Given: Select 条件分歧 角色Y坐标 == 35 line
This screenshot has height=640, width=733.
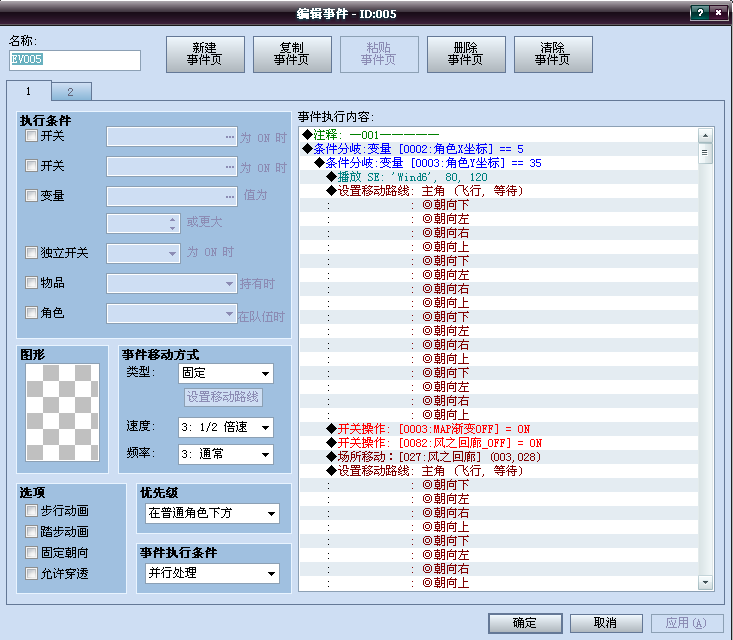Looking at the screenshot, I should pyautogui.click(x=499, y=163).
